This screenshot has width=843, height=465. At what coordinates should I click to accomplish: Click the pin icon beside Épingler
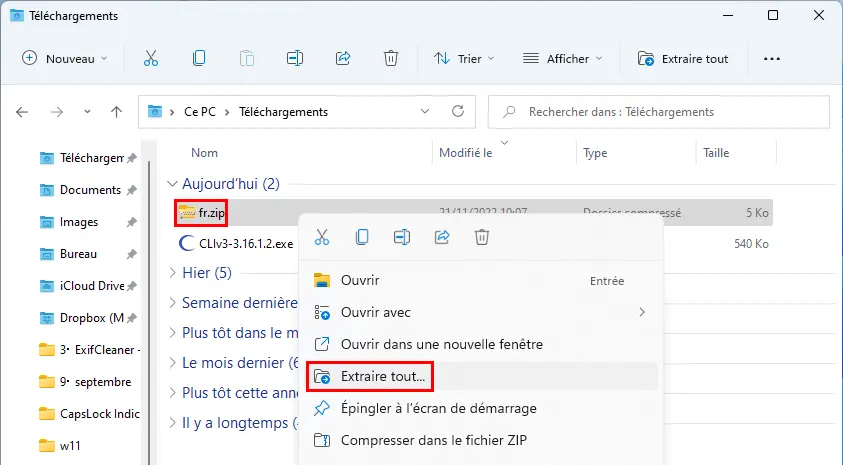pos(322,408)
